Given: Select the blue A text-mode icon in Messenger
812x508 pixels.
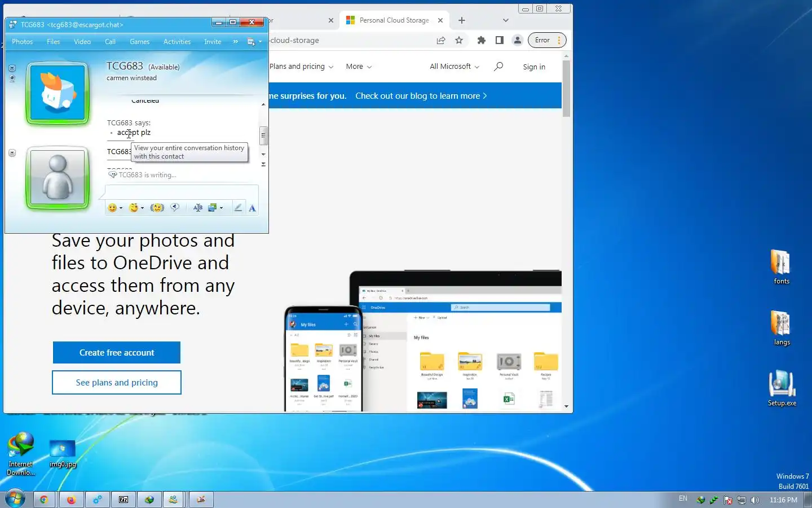Looking at the screenshot, I should coord(252,208).
